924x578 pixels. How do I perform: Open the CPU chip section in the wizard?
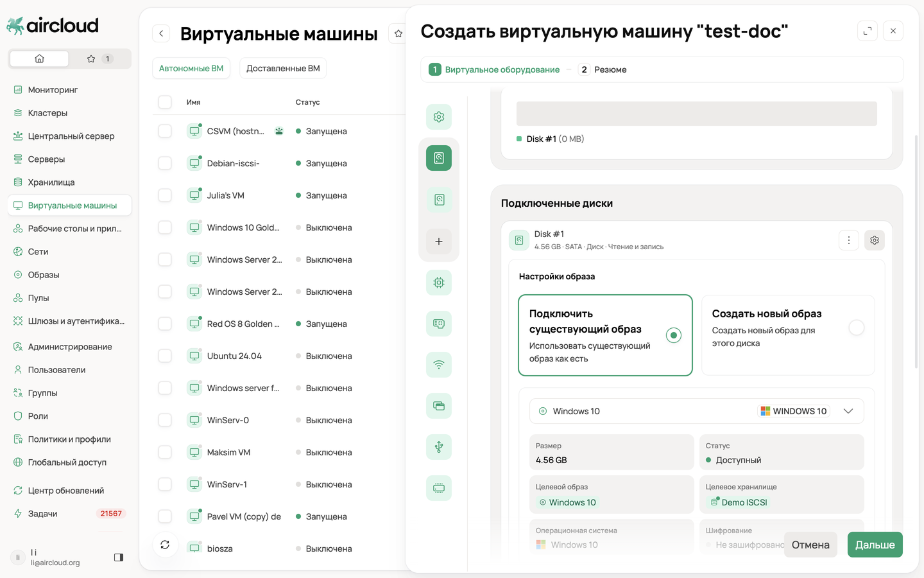point(439,283)
